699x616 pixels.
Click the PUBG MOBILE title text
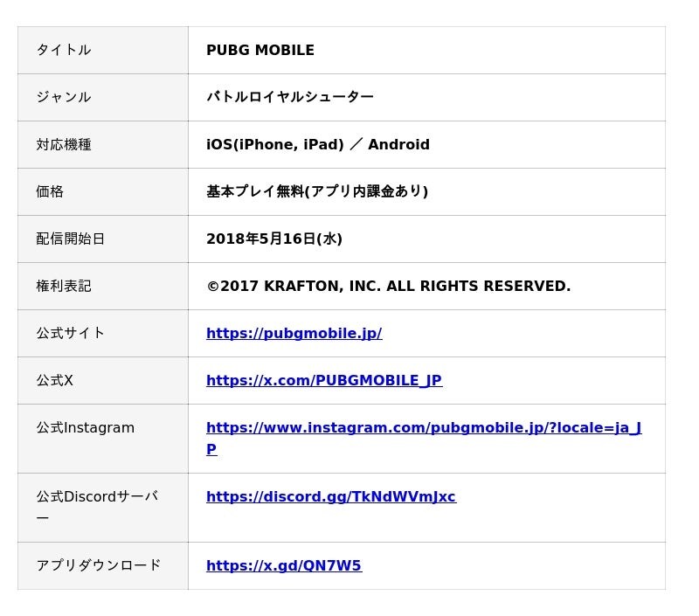[260, 50]
